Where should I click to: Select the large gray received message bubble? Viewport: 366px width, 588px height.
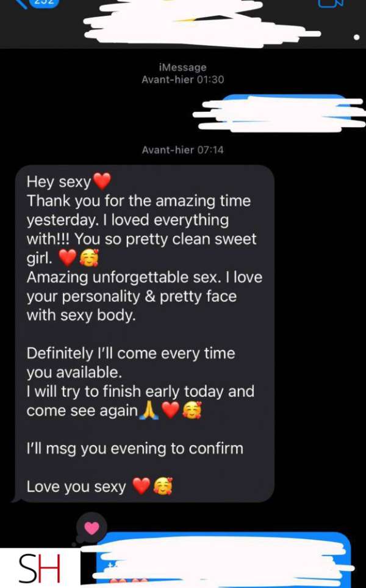(144, 333)
